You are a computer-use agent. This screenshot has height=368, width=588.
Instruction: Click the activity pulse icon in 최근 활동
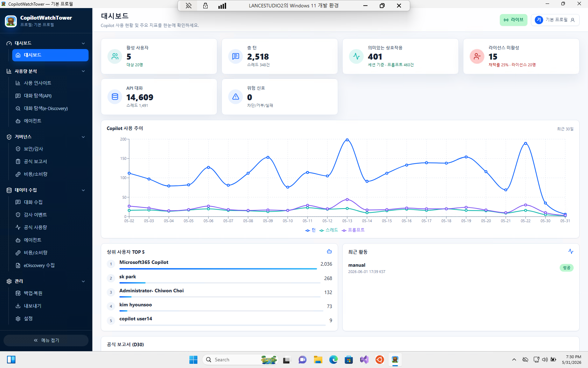(571, 252)
